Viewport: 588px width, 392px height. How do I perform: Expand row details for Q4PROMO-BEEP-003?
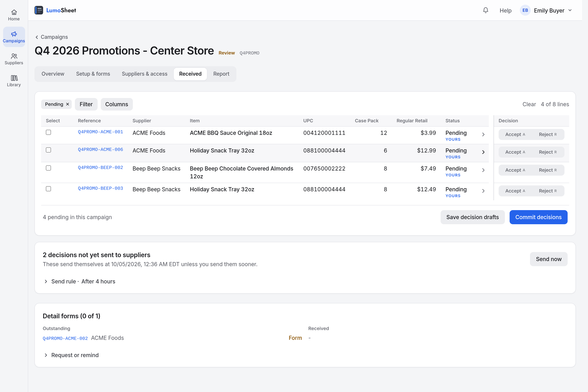click(483, 191)
